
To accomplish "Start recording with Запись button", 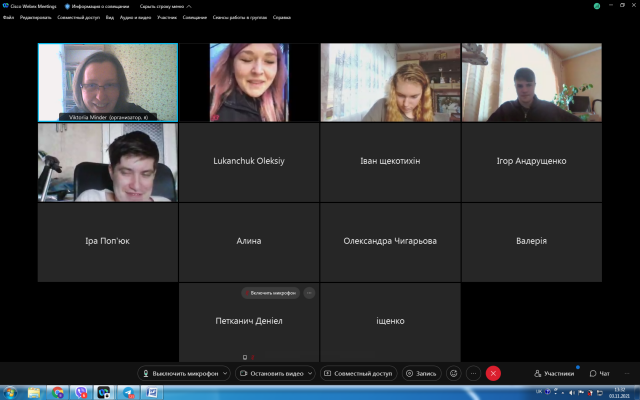I will point(421,373).
